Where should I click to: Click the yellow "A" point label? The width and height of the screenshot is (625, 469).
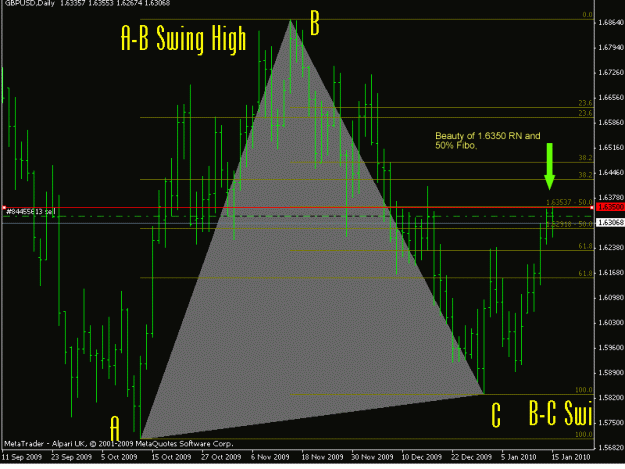click(x=115, y=428)
